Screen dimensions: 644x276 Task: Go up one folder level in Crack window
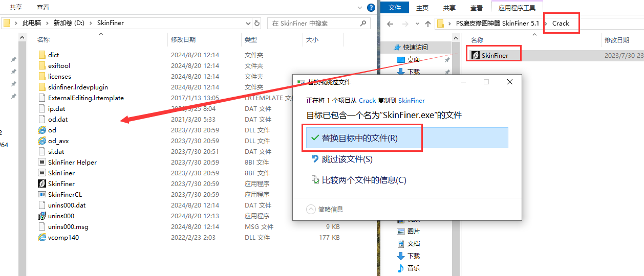(428, 24)
